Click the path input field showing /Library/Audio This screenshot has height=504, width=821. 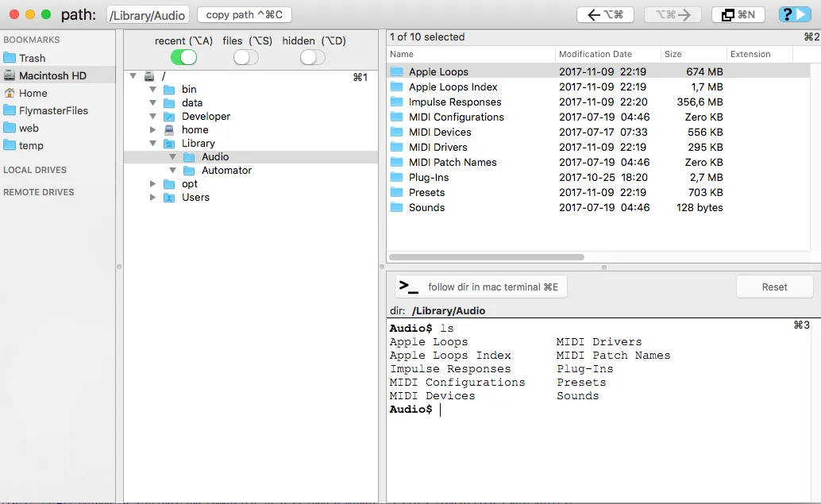click(146, 13)
